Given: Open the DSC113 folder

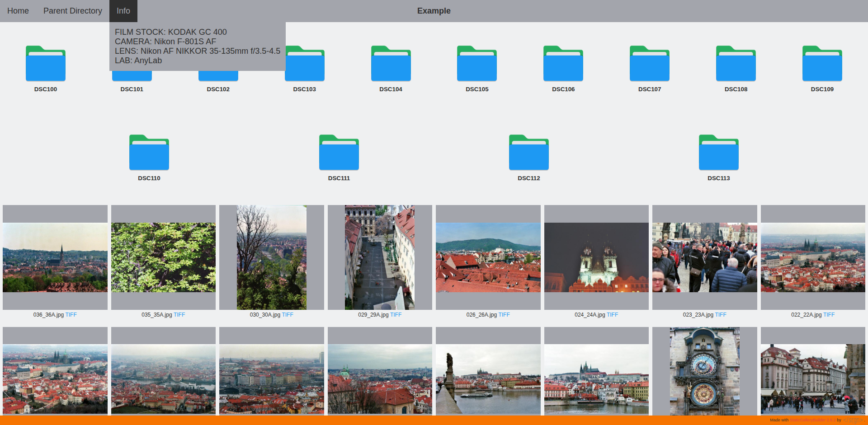Looking at the screenshot, I should pyautogui.click(x=718, y=153).
